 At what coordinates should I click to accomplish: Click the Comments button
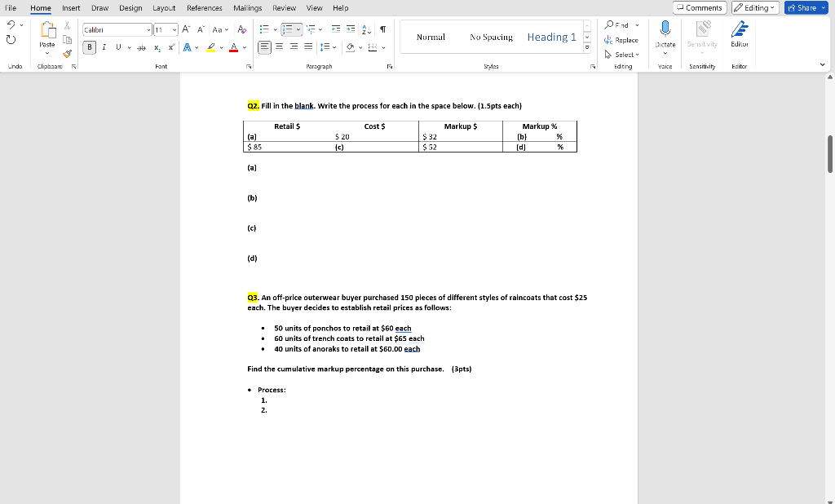tap(699, 7)
